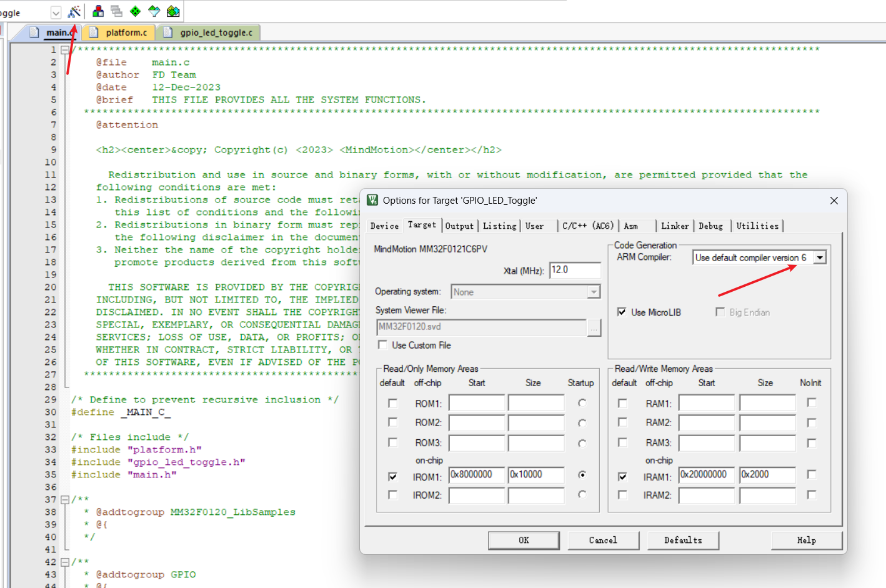Click the Manage Project Items icon
Screen dimensions: 886x588
(98, 11)
